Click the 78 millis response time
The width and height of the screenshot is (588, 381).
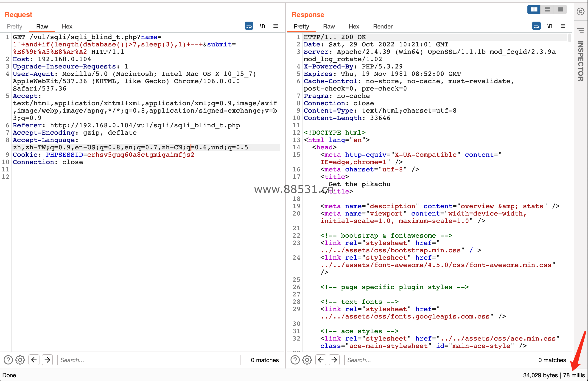[x=574, y=375]
